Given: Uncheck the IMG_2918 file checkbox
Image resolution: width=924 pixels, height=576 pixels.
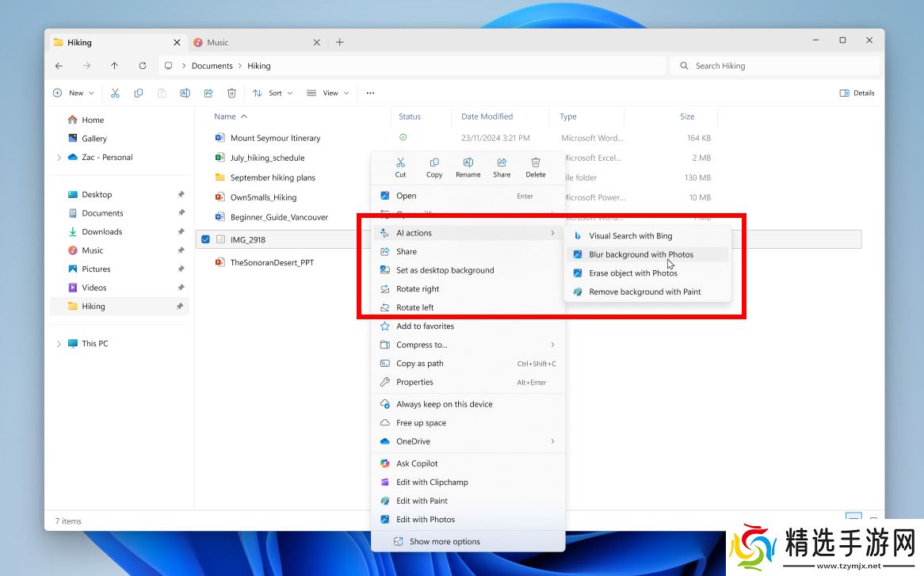Looking at the screenshot, I should (206, 239).
